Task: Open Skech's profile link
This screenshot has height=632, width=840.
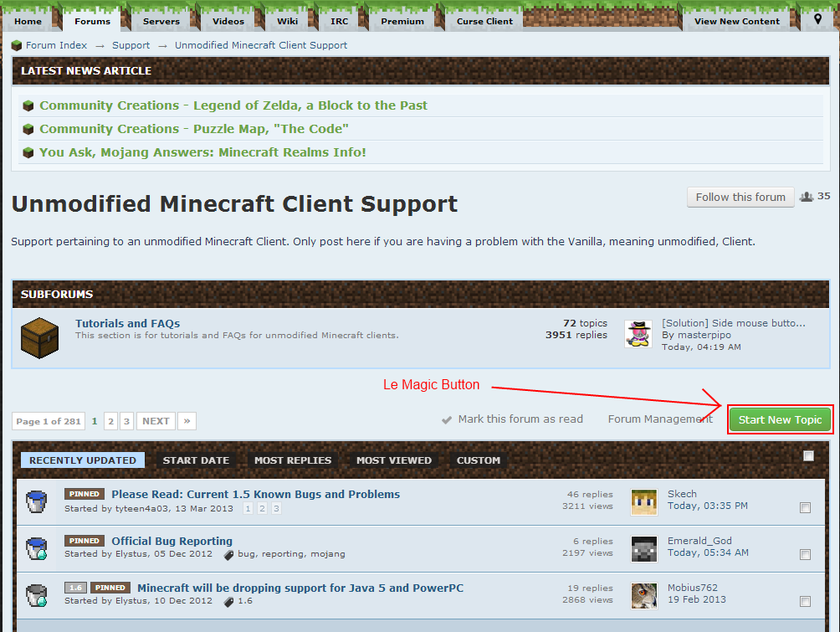Action: 682,494
